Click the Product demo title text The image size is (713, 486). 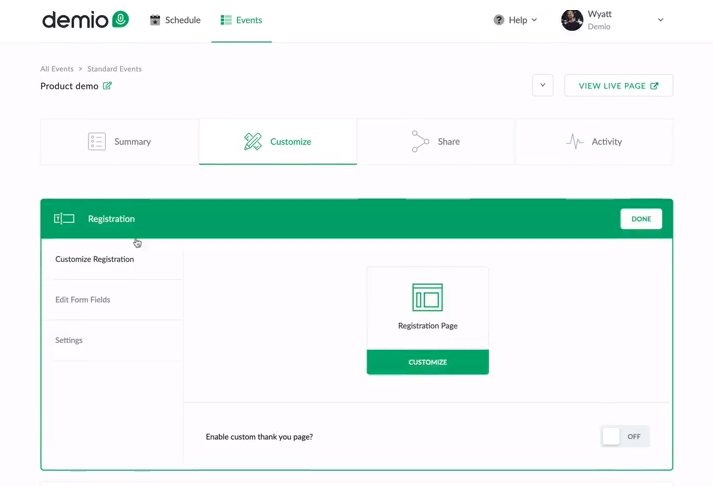click(69, 86)
